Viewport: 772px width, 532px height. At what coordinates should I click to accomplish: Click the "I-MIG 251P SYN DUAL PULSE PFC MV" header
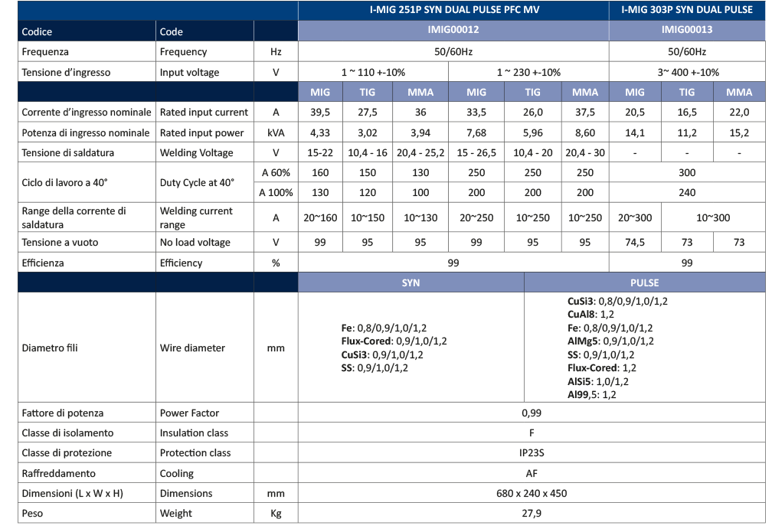pyautogui.click(x=454, y=9)
